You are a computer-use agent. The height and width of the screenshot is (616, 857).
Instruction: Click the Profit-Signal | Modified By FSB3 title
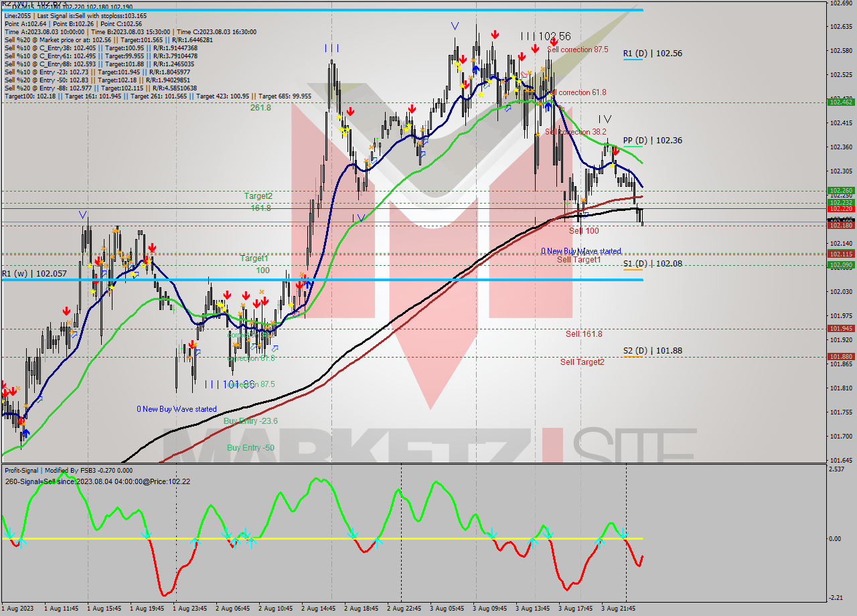[68, 471]
